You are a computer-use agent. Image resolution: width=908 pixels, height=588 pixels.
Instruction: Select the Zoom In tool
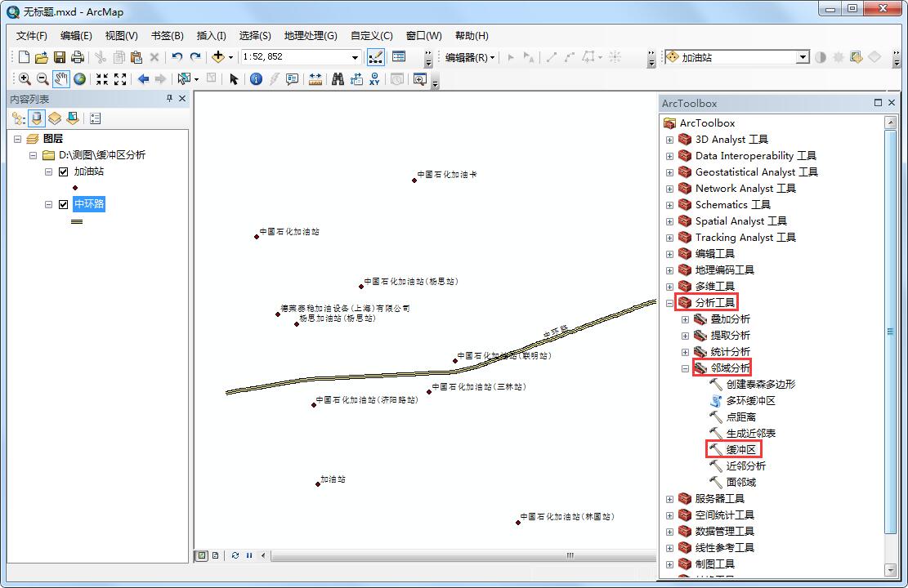click(x=25, y=78)
